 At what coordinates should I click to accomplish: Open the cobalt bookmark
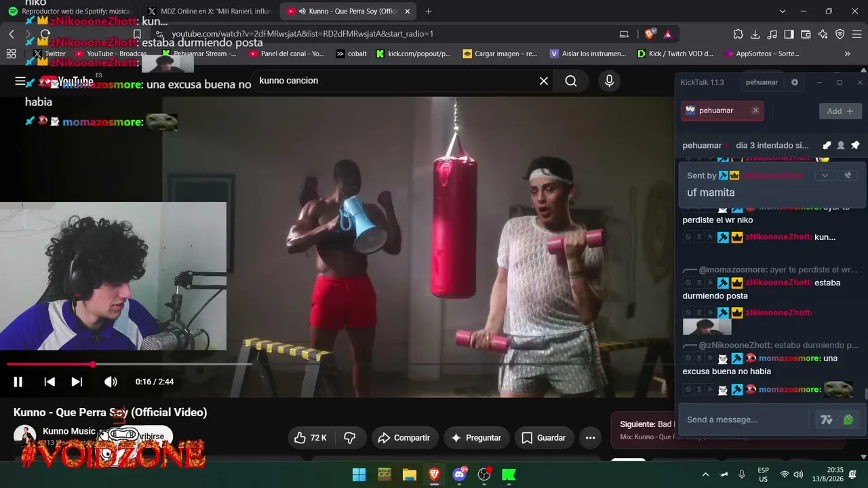351,54
